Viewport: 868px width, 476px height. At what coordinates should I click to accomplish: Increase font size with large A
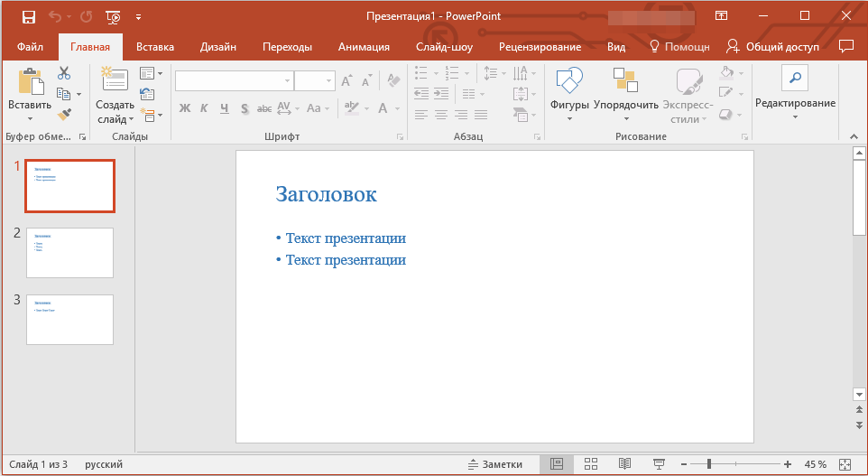pos(346,81)
